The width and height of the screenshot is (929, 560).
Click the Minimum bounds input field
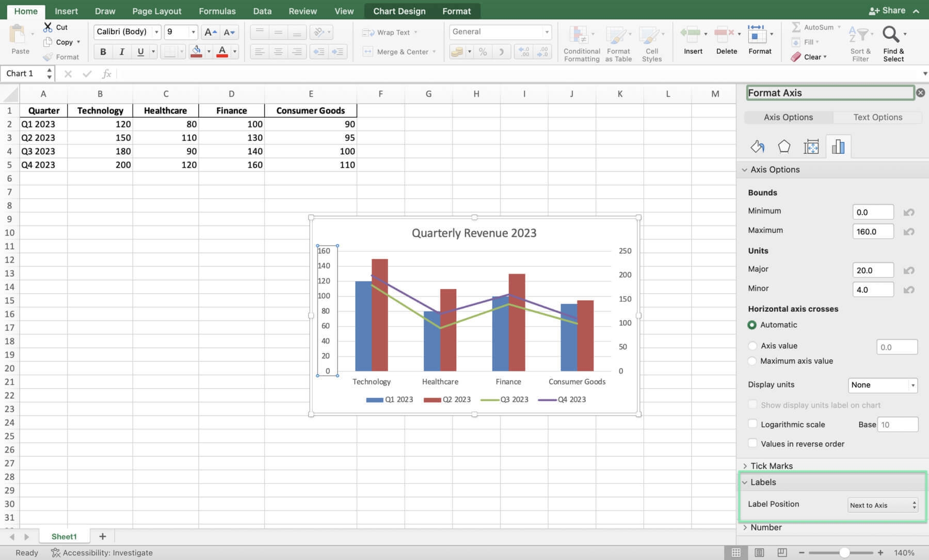click(873, 212)
